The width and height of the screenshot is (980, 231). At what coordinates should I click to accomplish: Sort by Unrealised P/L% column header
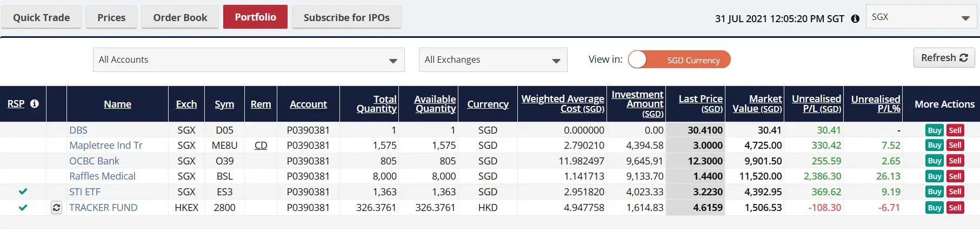875,103
